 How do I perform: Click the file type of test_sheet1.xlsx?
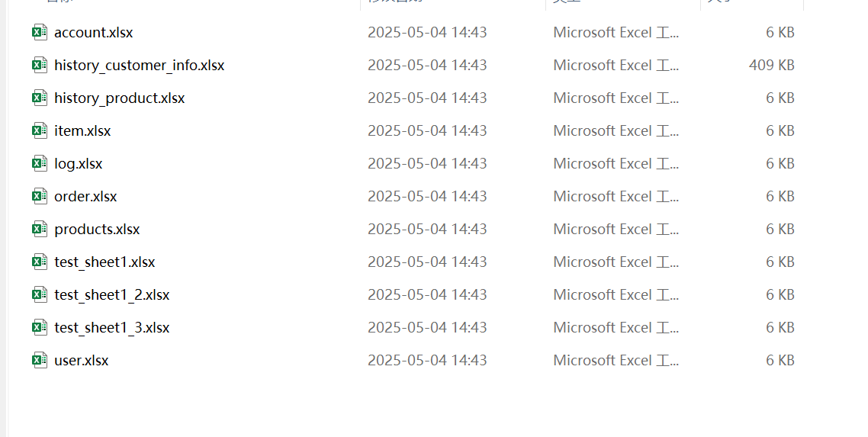coord(616,262)
